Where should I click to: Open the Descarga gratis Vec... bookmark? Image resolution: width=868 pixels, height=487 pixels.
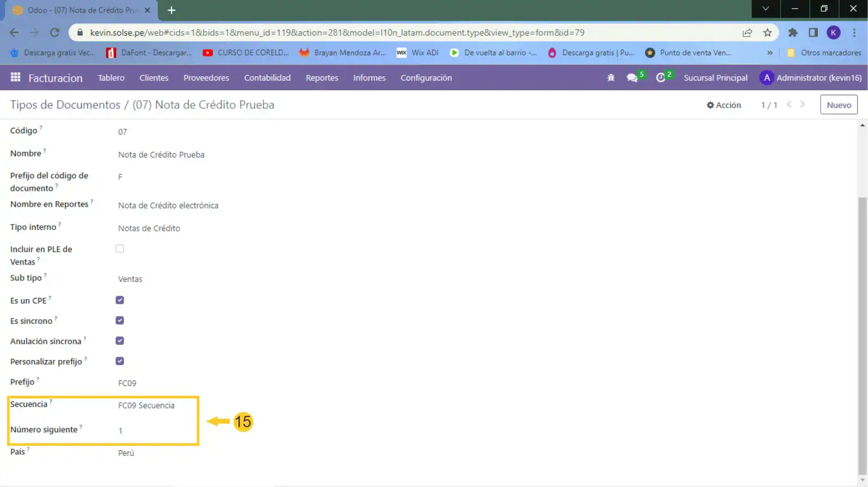coord(53,52)
